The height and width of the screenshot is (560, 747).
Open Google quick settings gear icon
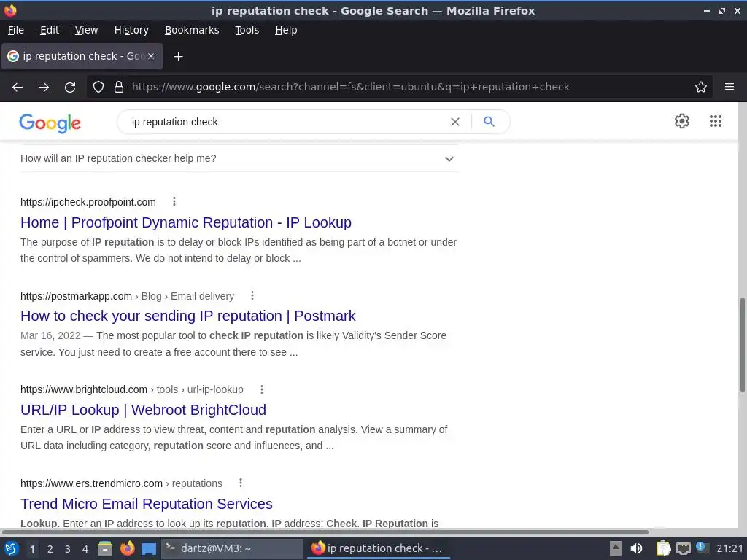(x=682, y=121)
